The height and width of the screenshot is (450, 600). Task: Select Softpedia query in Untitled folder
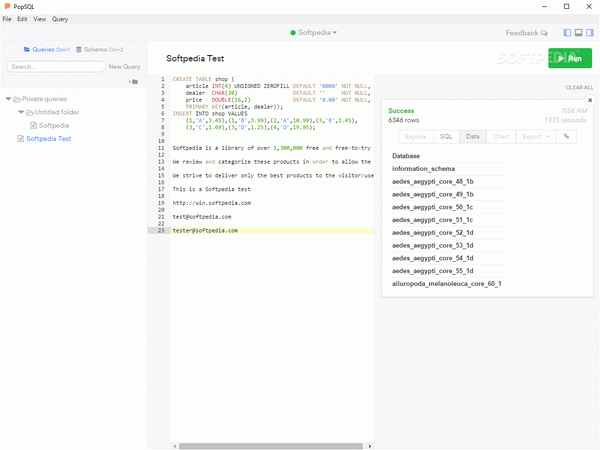pos(54,126)
